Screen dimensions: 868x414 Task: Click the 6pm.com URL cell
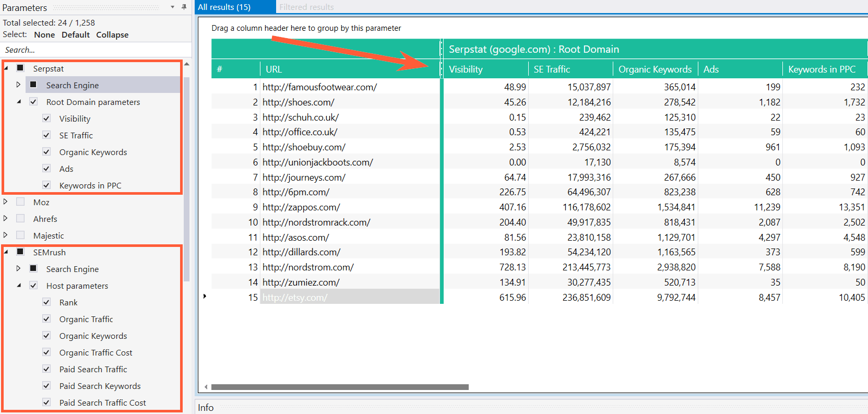350,192
